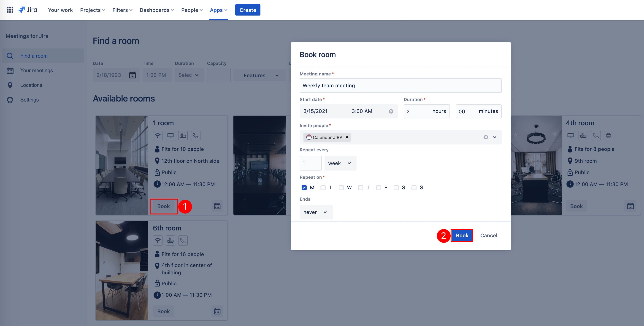Check the Saturday repeat checkbox

(x=396, y=188)
